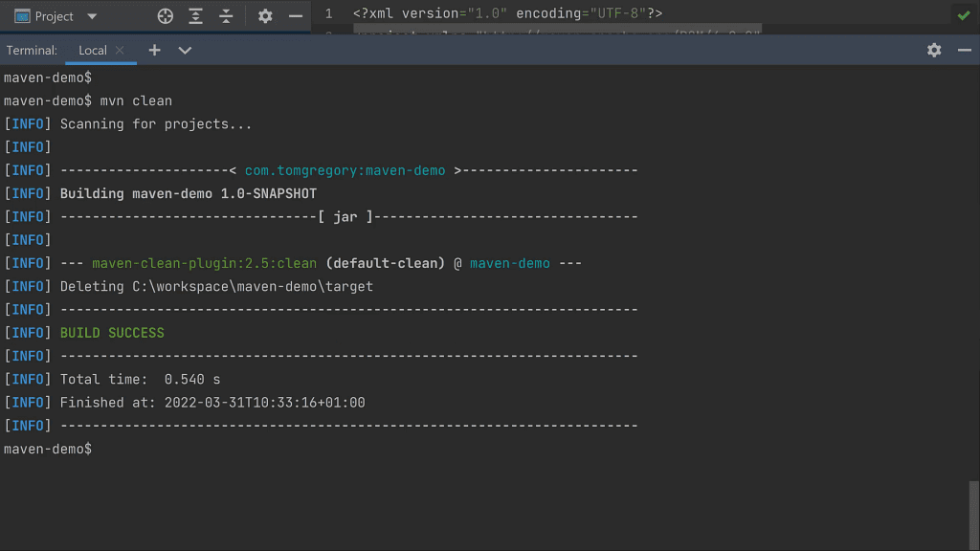
Task: Select opened file using the crosshair icon
Action: pyautogui.click(x=165, y=15)
